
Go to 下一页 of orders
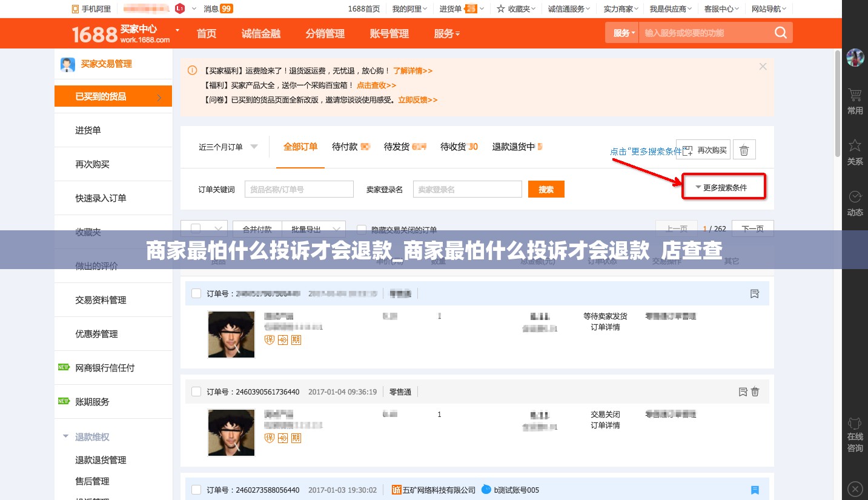click(752, 229)
